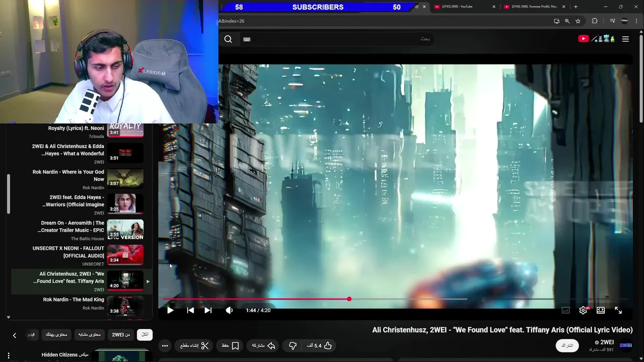Screen dimensions: 644x362
Task: Save the video with حفظ button
Action: (x=230, y=345)
